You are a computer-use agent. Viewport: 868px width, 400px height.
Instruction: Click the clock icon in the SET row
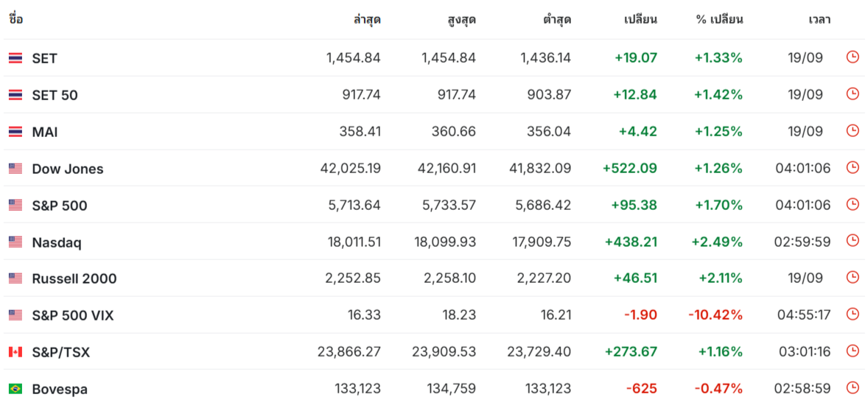(x=853, y=57)
